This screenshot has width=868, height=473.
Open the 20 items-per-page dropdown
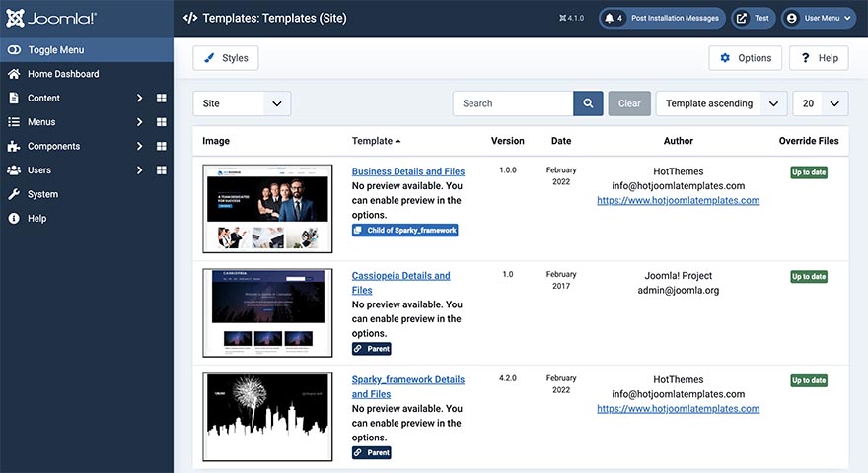pos(821,103)
